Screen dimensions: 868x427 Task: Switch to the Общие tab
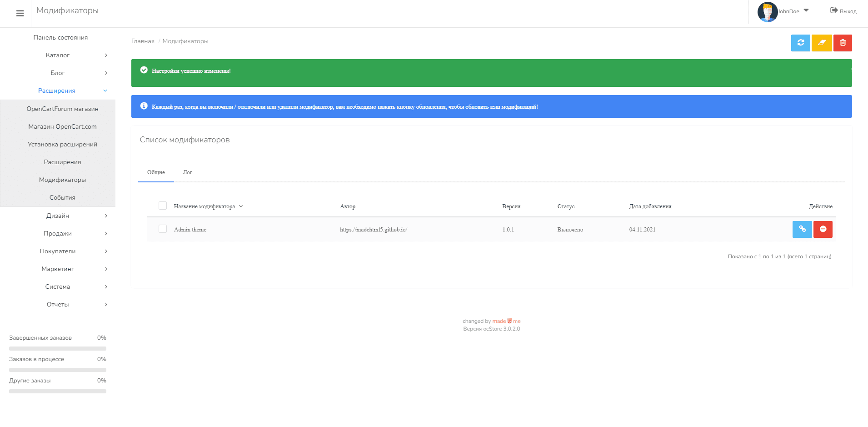tap(156, 172)
